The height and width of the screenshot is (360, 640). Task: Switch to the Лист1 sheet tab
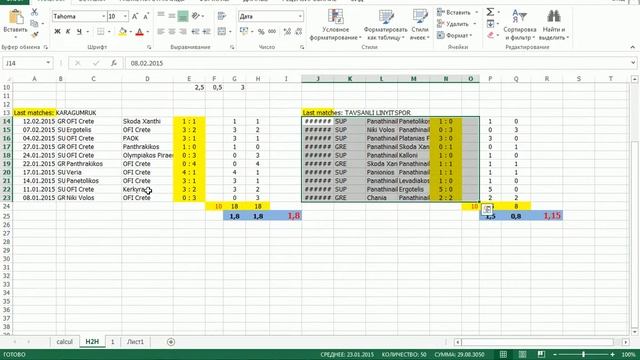click(x=135, y=342)
